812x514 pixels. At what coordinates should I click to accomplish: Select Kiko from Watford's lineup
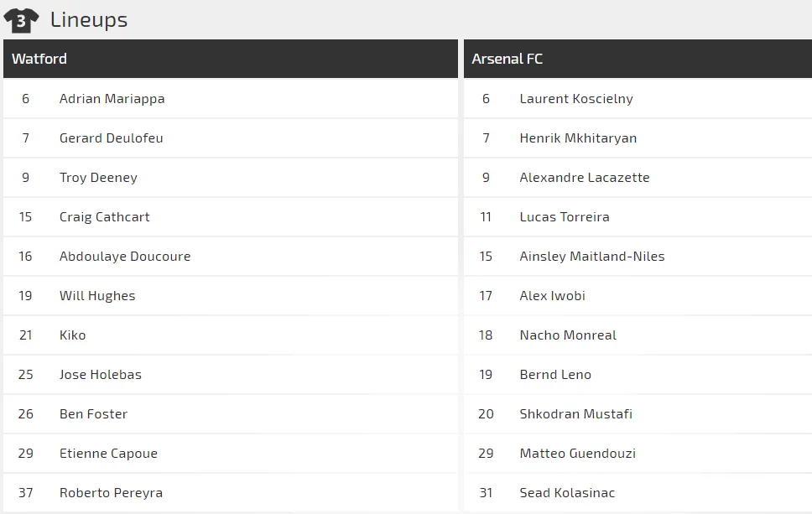click(x=73, y=335)
